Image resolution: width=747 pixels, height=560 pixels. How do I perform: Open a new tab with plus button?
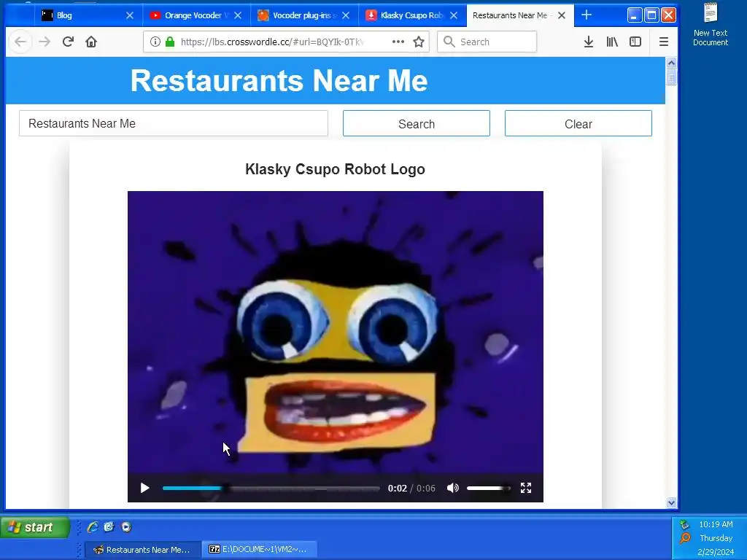587,15
